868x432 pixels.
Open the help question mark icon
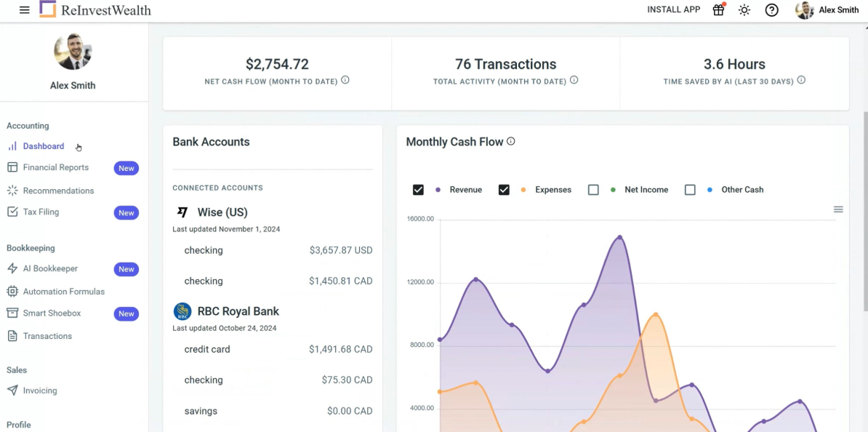pyautogui.click(x=772, y=10)
